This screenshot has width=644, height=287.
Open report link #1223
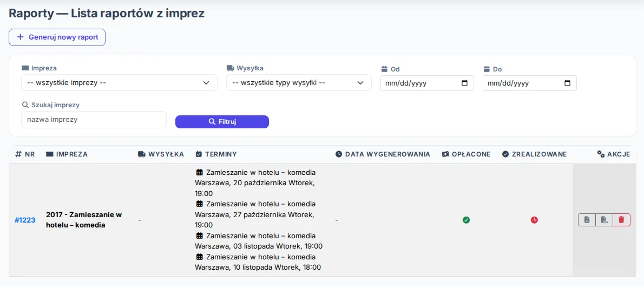(x=25, y=220)
